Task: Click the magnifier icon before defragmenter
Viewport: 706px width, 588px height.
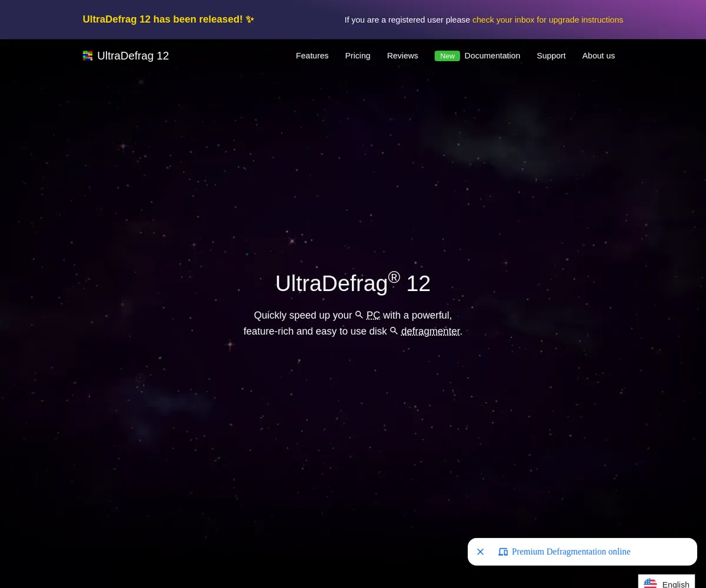Action: [394, 331]
